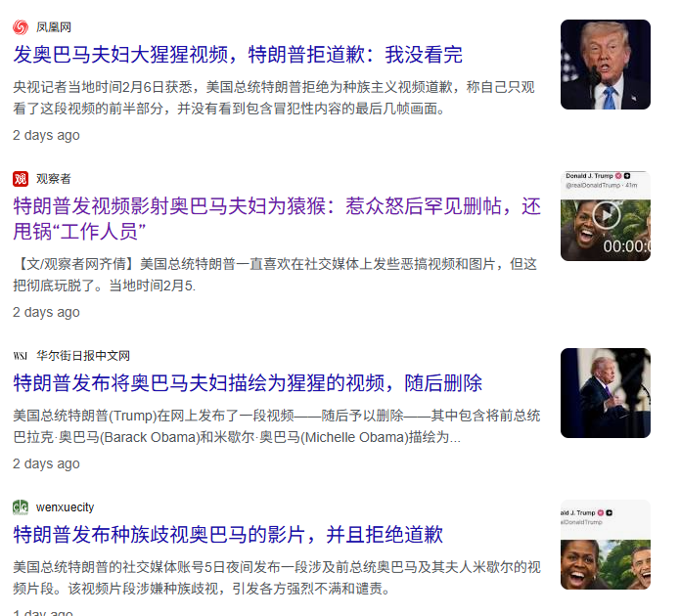Click the green wenxuecity favicon
Image resolution: width=680 pixels, height=616 pixels.
(21, 507)
